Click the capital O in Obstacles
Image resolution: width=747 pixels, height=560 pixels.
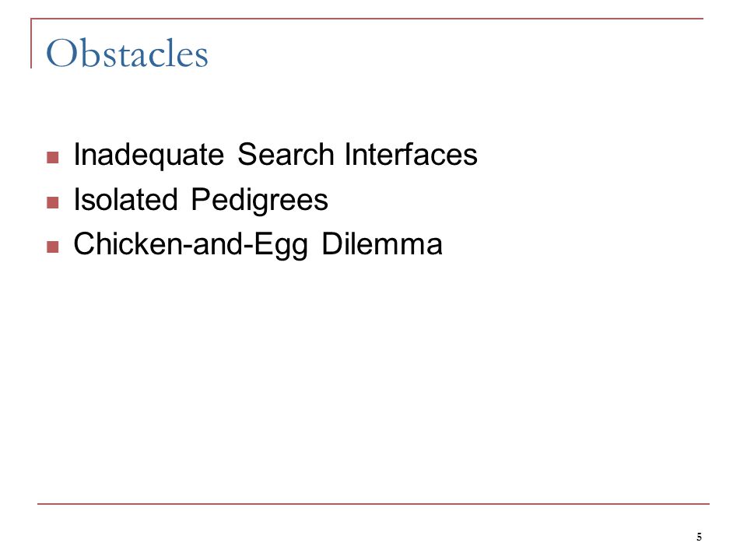tap(61, 53)
